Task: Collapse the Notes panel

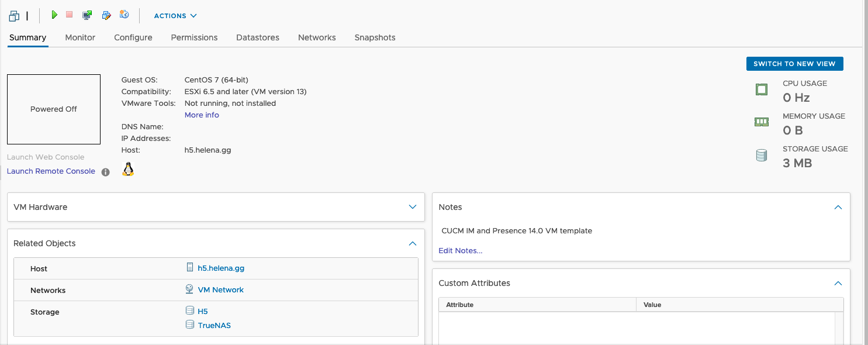Action: (x=838, y=207)
